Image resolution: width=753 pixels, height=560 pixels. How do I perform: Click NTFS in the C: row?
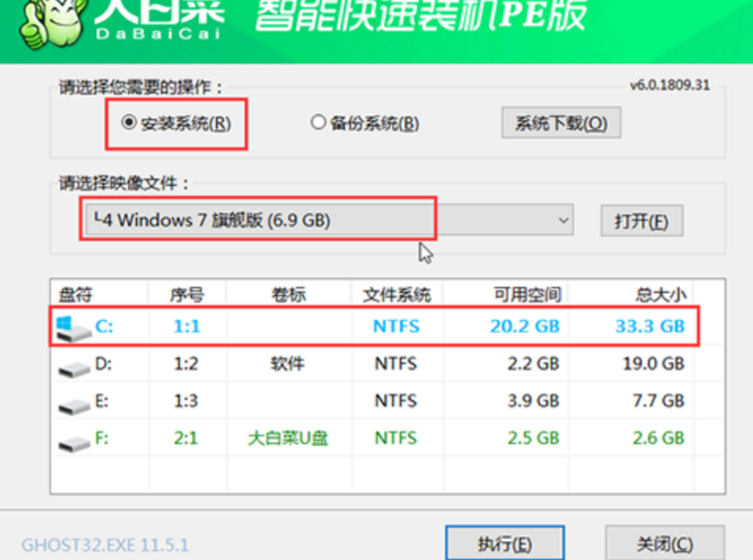[x=397, y=326]
